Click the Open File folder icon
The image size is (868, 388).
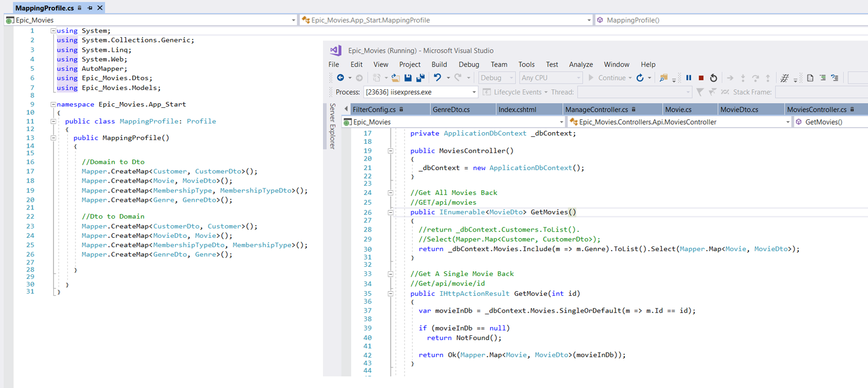click(395, 78)
